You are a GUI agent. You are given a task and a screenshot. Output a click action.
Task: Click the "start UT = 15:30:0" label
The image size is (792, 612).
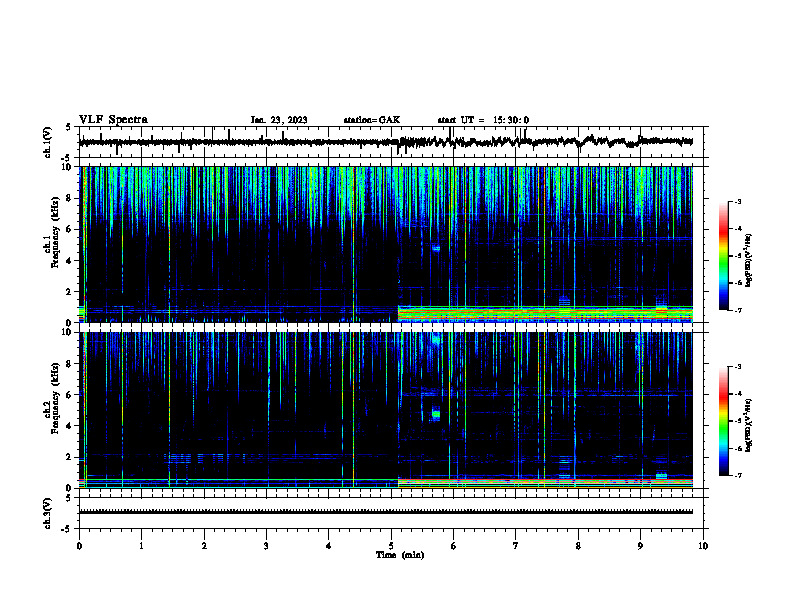(483, 120)
